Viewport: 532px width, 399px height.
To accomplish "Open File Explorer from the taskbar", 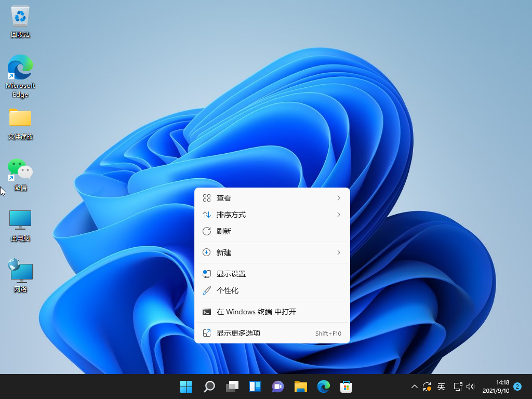I will pyautogui.click(x=301, y=387).
